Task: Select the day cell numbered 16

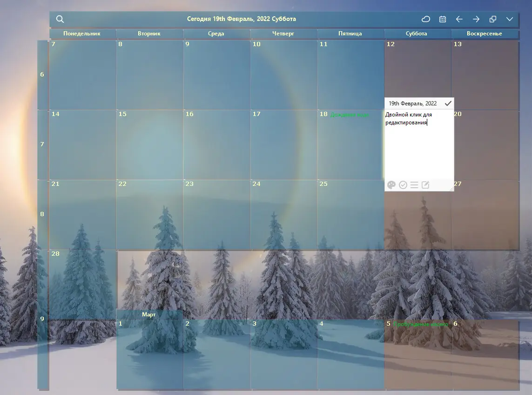Action: pos(217,145)
